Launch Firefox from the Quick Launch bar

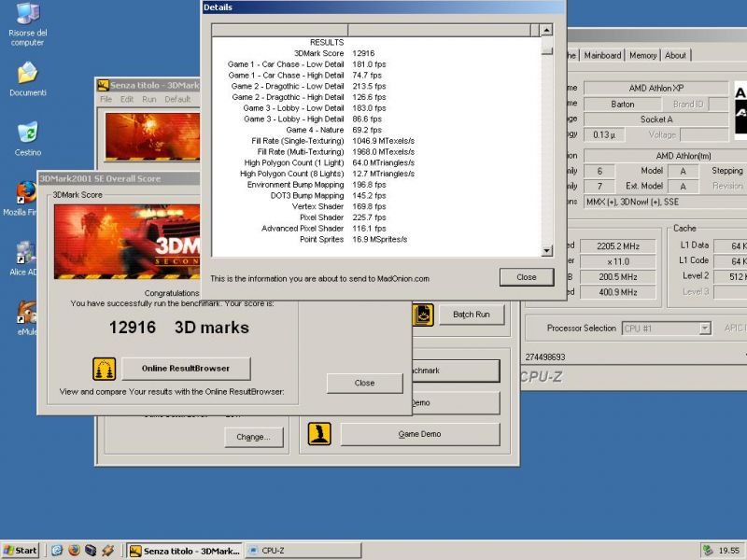(x=74, y=551)
